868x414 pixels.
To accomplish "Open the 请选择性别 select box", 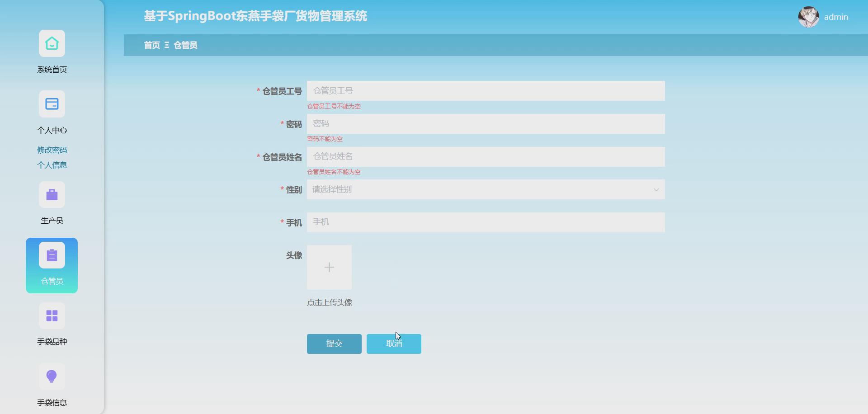I will pos(486,190).
